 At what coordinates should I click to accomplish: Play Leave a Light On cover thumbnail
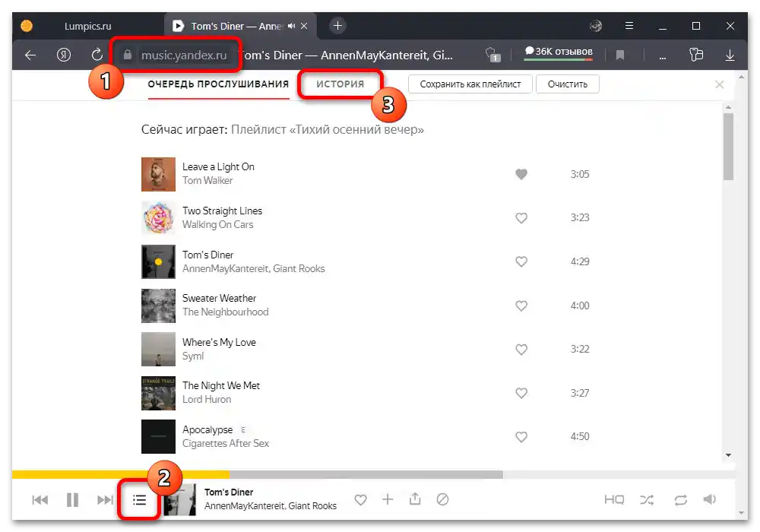tap(159, 174)
